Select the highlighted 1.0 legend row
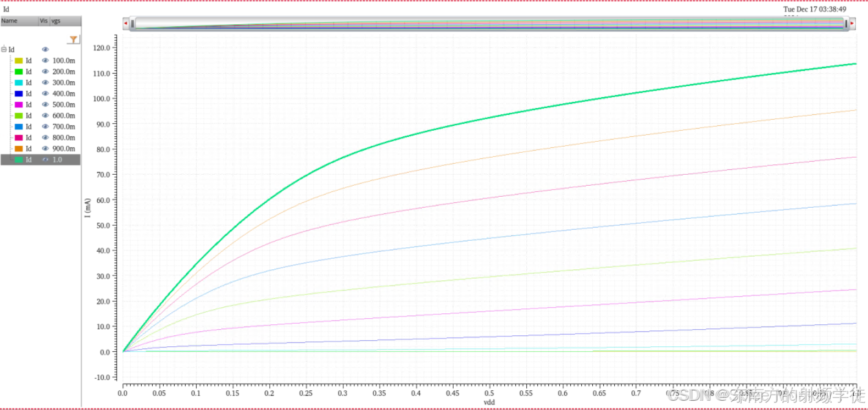Image resolution: width=868 pixels, height=410 pixels. tap(41, 159)
